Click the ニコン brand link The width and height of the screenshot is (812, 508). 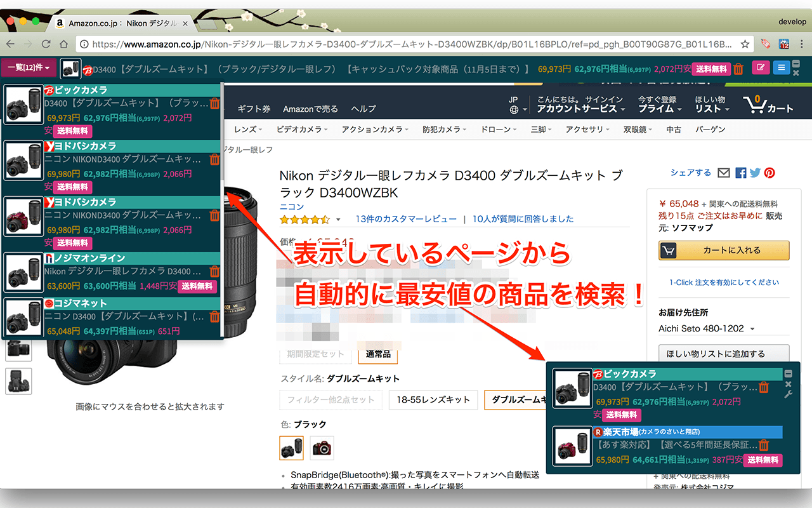tap(292, 206)
